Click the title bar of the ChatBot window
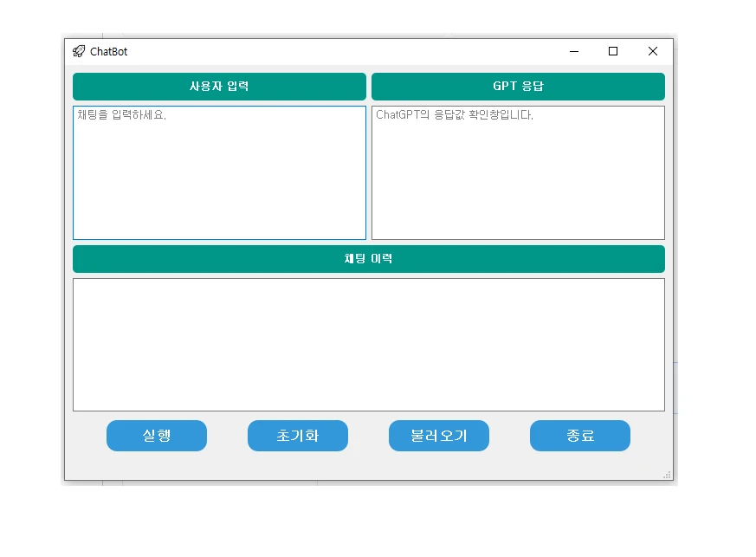The width and height of the screenshot is (756, 557). point(346,52)
